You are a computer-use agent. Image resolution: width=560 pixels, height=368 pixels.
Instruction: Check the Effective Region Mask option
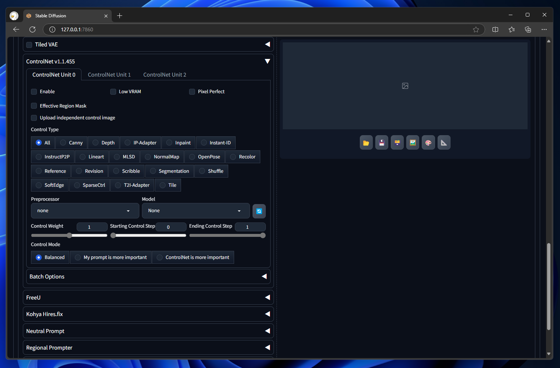(34, 106)
